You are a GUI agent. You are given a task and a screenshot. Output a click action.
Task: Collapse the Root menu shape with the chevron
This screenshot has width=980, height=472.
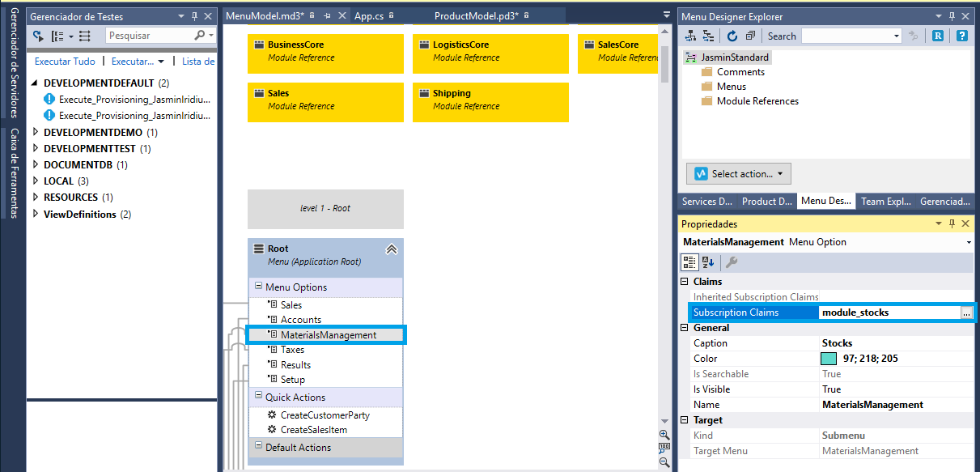[x=392, y=250]
